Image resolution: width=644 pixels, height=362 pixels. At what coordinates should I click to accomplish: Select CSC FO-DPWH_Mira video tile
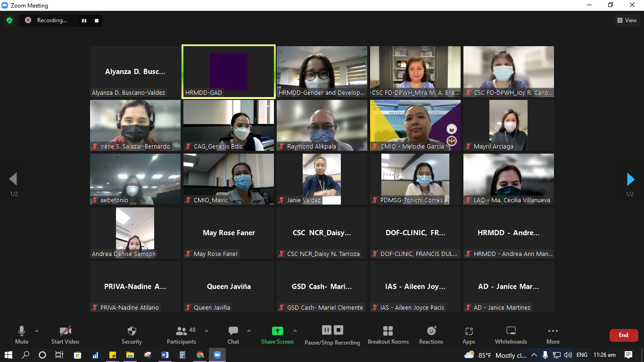tap(415, 72)
